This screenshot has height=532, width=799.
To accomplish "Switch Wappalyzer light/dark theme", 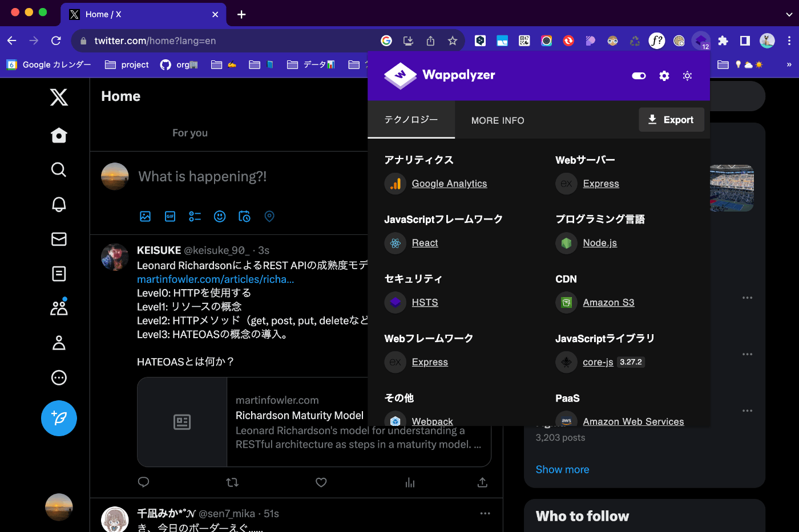I will (687, 76).
